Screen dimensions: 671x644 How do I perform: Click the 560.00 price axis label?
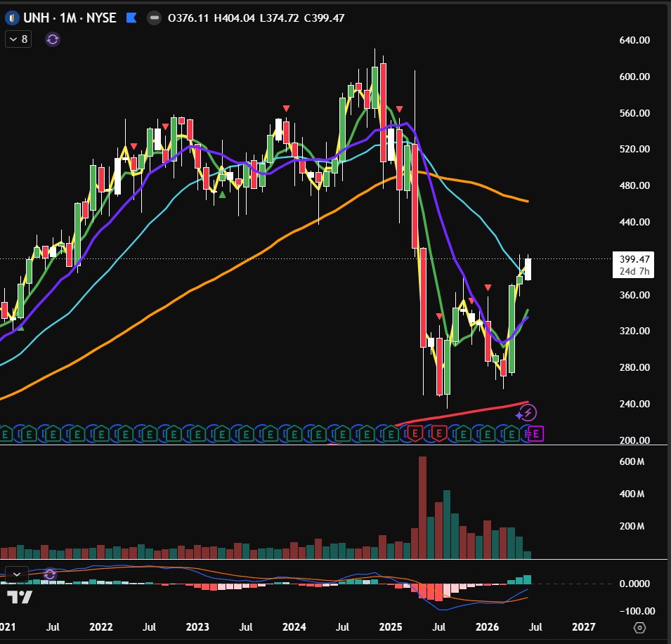pyautogui.click(x=634, y=113)
